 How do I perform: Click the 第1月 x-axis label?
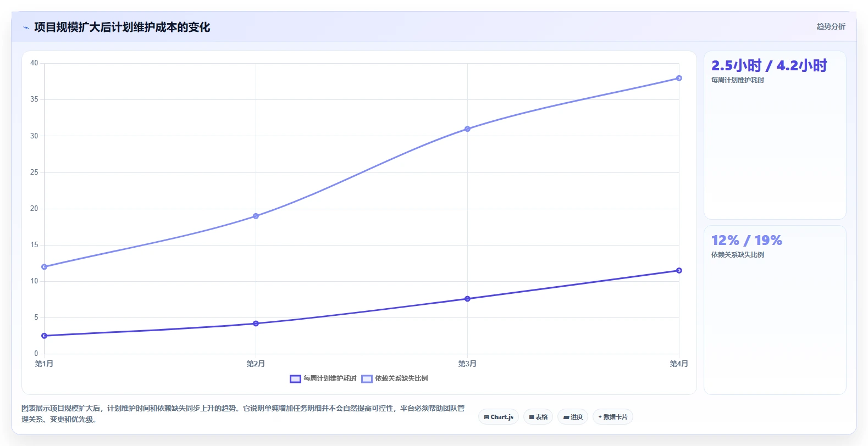click(x=44, y=364)
